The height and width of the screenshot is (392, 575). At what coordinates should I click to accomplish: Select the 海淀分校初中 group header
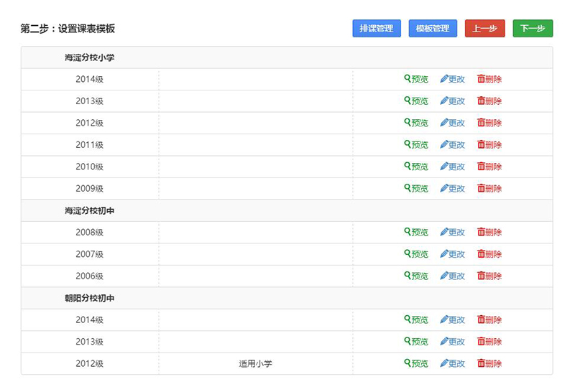pos(287,210)
